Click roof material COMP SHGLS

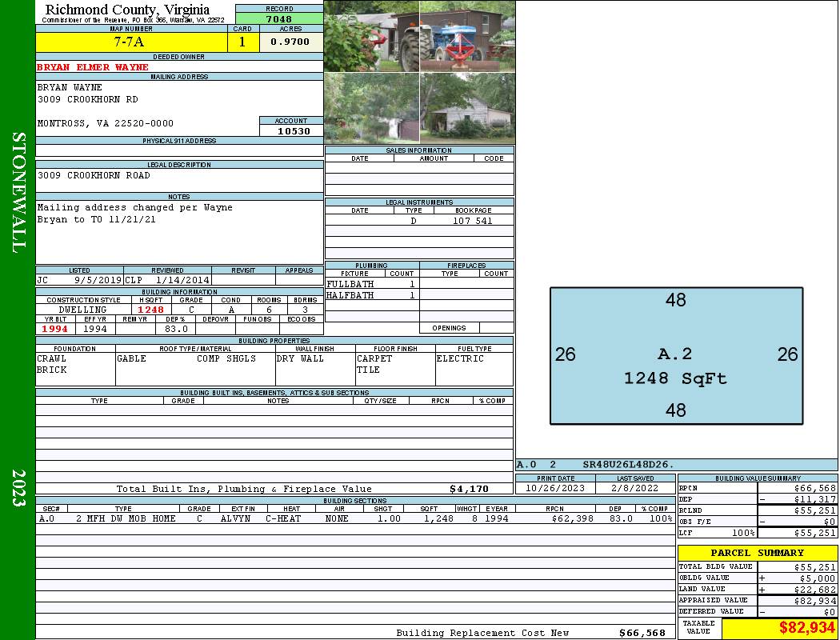[x=226, y=358]
